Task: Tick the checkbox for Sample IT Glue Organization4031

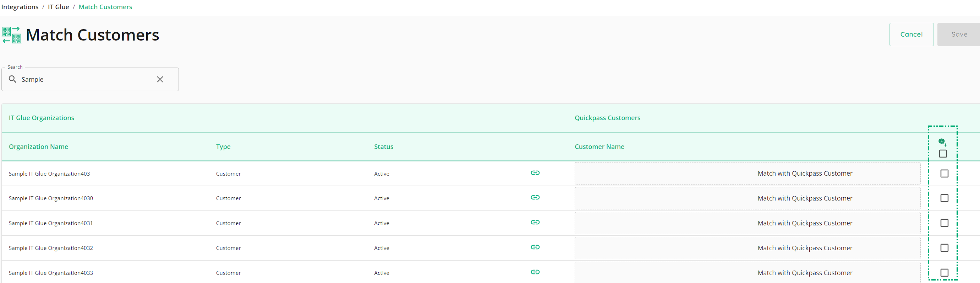Action: point(944,223)
